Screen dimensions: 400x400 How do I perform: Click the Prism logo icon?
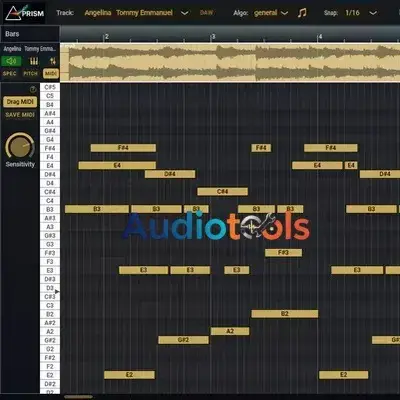point(25,13)
